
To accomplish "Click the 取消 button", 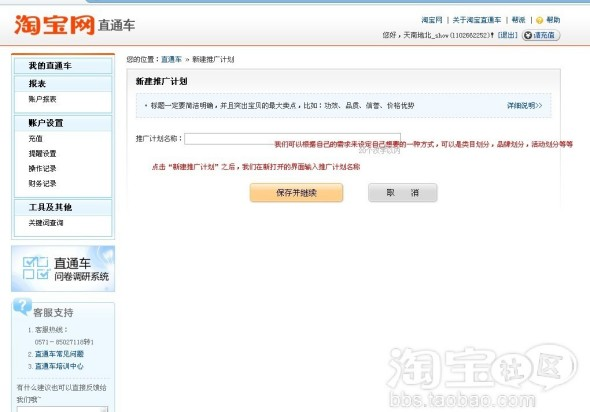I will coord(403,193).
